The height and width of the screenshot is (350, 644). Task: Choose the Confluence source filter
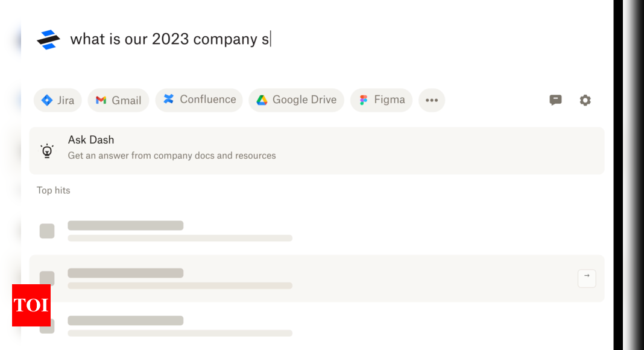tap(199, 100)
